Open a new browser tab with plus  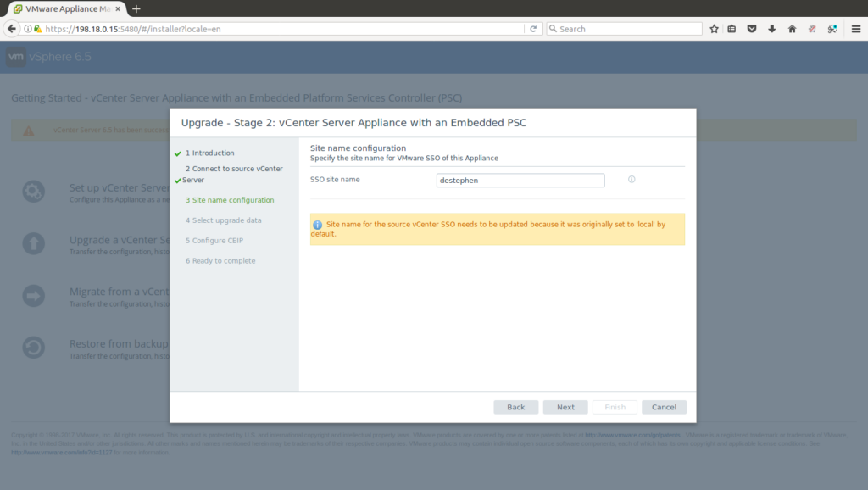pyautogui.click(x=136, y=8)
